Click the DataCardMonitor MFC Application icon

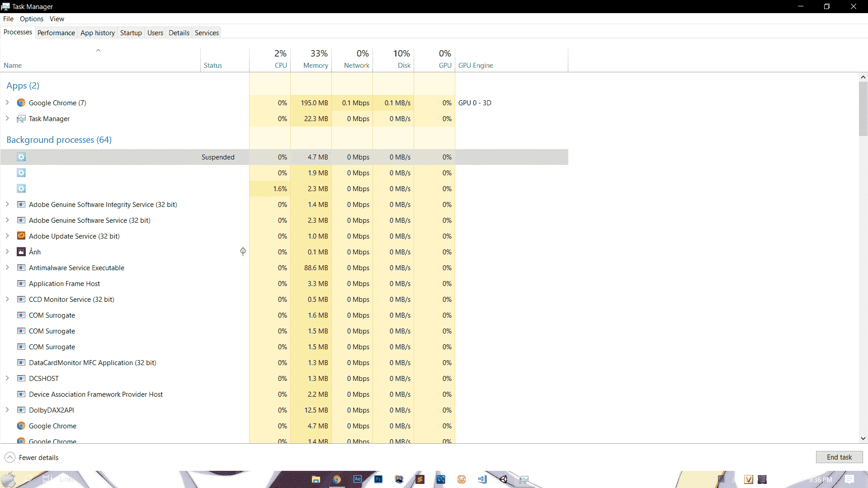(x=21, y=362)
